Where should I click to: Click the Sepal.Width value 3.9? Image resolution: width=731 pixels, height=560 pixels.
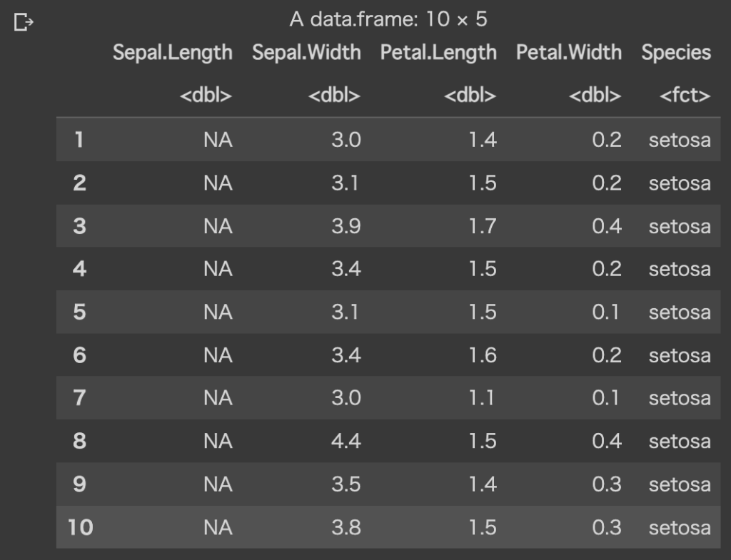click(346, 226)
